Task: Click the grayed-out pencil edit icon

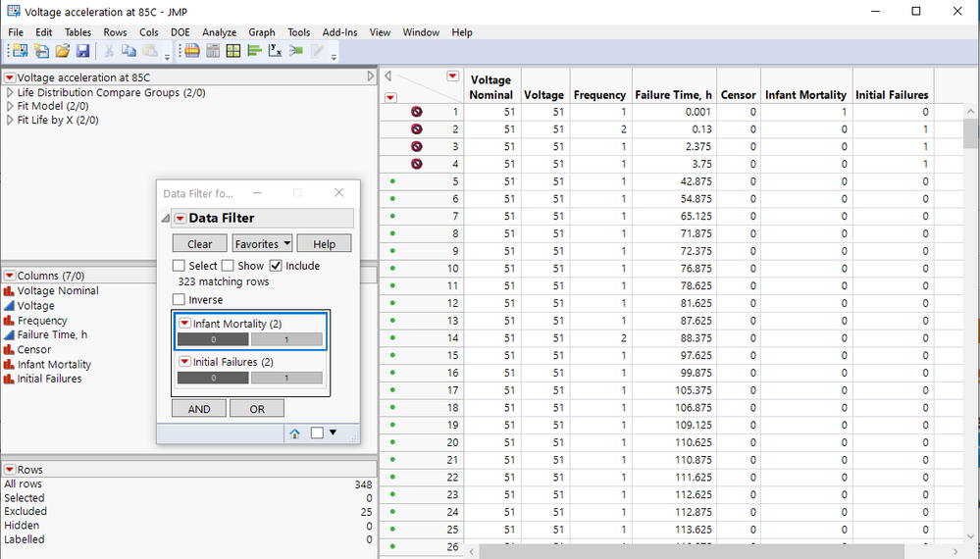Action: [x=317, y=51]
